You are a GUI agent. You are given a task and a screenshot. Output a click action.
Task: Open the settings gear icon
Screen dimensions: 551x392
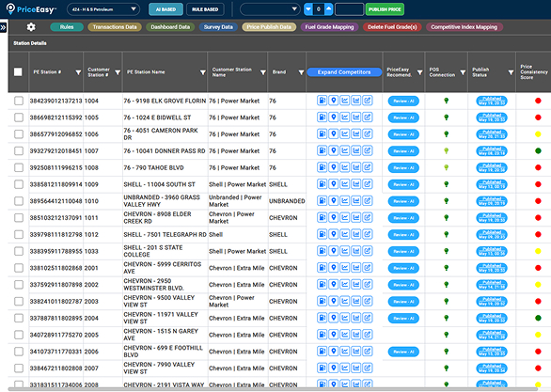coord(31,27)
